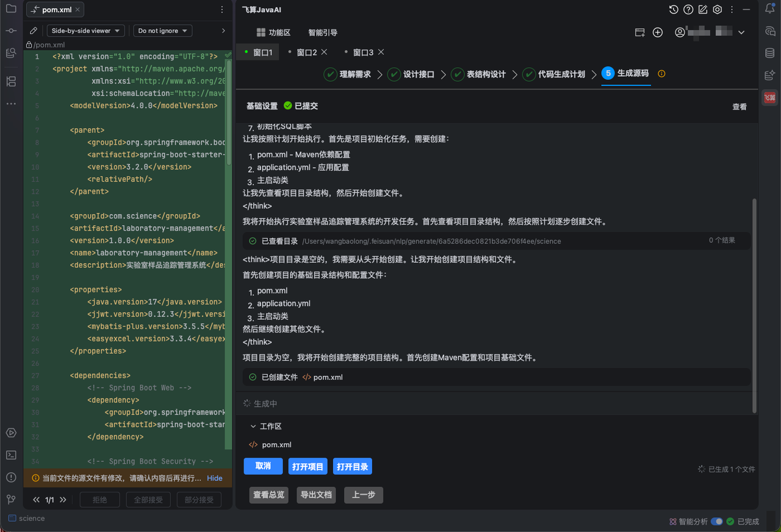
Task: Open the Structure tool window icon
Action: (11, 81)
